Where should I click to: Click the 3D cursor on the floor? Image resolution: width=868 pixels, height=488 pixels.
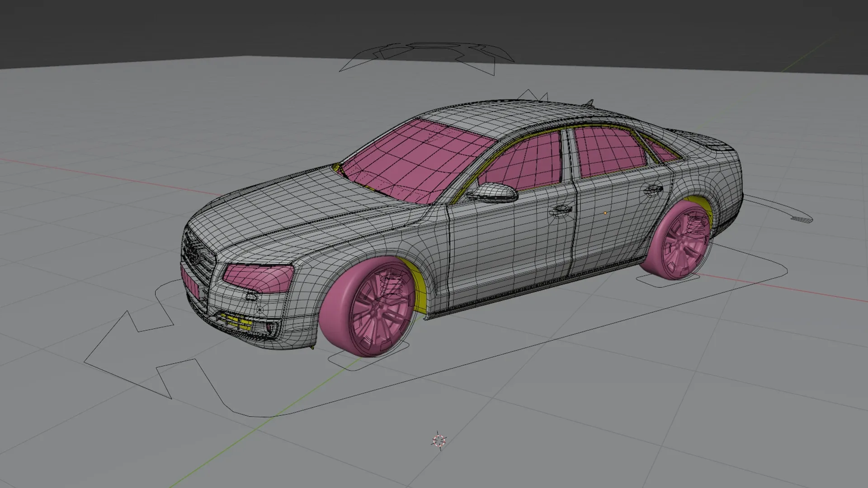(439, 441)
